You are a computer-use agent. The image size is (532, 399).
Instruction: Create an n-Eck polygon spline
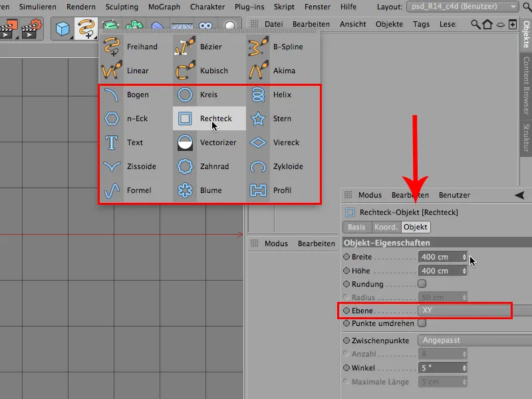136,118
